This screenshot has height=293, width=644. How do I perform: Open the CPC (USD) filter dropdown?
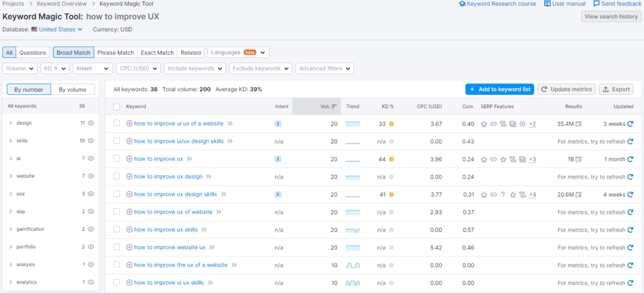coord(138,69)
